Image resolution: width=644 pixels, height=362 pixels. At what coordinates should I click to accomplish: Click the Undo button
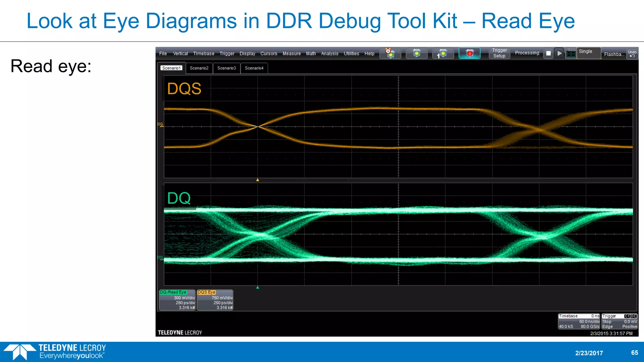pyautogui.click(x=632, y=53)
